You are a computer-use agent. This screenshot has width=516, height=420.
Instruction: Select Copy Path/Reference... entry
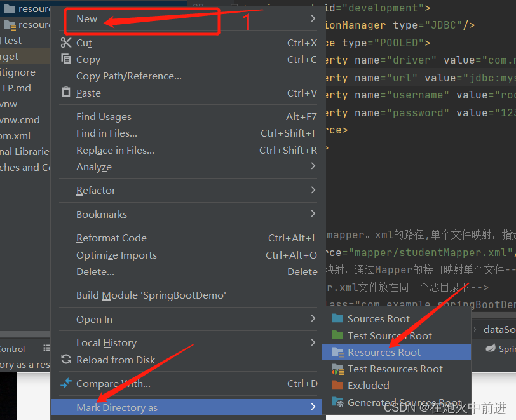(x=188, y=76)
